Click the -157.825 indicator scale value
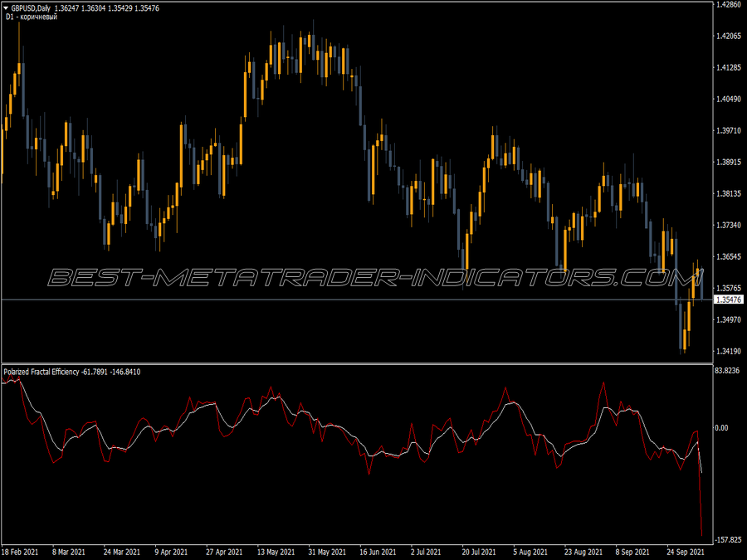This screenshot has width=747, height=560. (729, 540)
